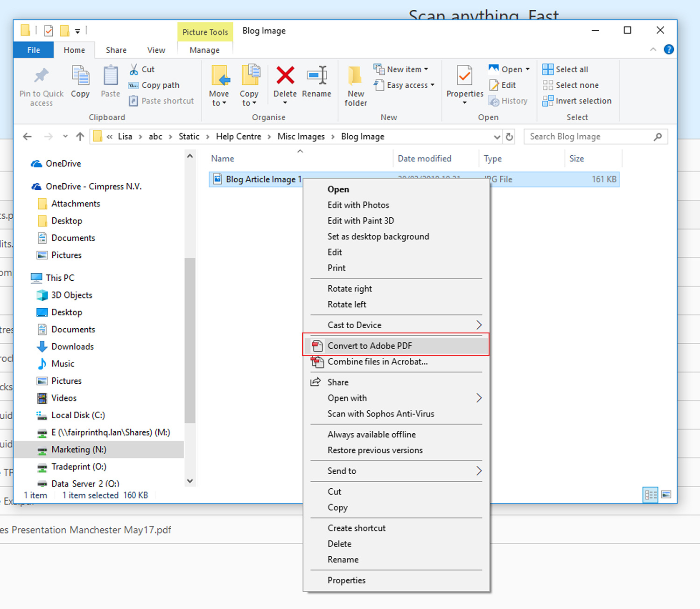This screenshot has height=609, width=700.
Task: Click the Refresh icon beside address bar
Action: (510, 137)
